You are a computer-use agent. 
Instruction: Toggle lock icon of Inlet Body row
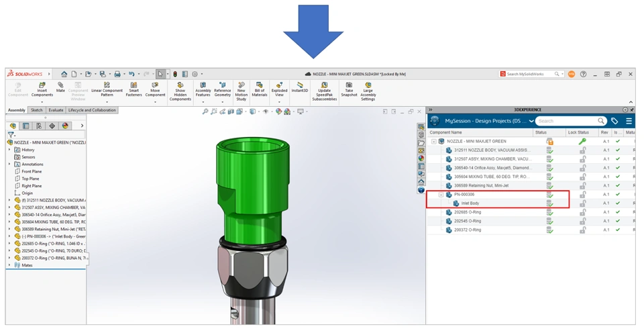582,203
